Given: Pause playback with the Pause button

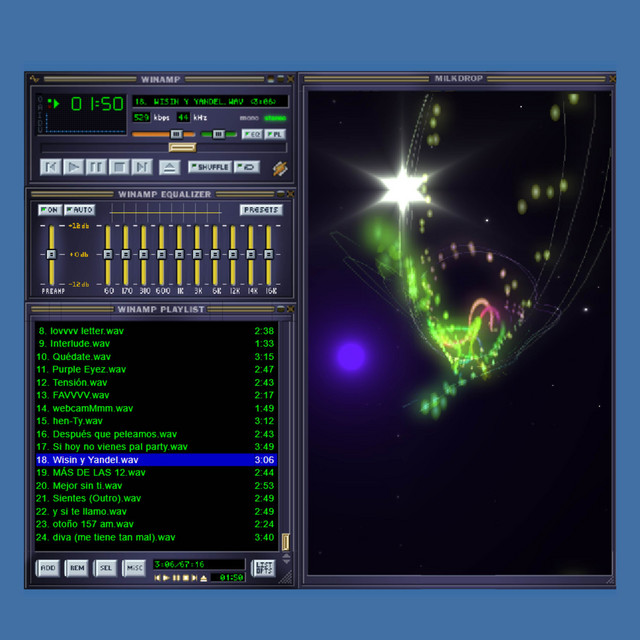Looking at the screenshot, I should click(x=96, y=167).
